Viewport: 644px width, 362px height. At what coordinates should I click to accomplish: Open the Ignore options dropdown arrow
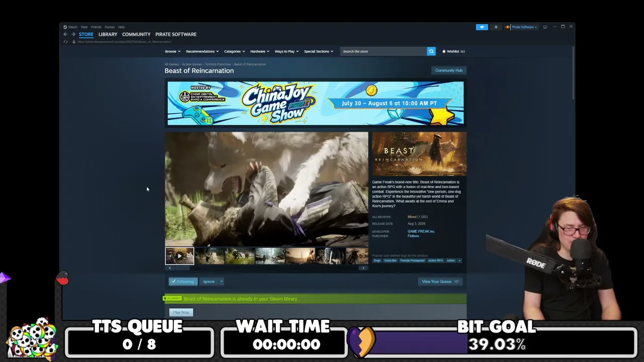coord(221,282)
